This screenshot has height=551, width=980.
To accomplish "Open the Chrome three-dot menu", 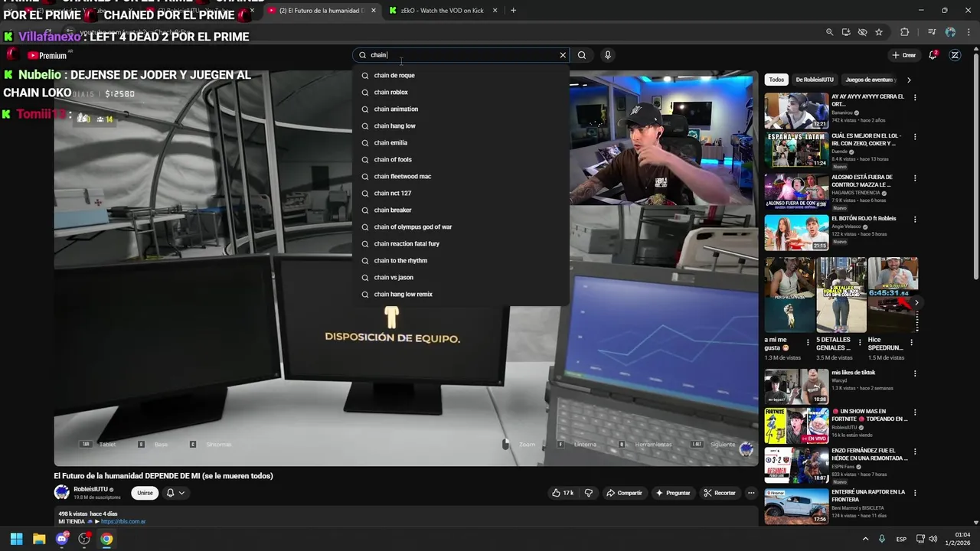I will click(x=967, y=32).
